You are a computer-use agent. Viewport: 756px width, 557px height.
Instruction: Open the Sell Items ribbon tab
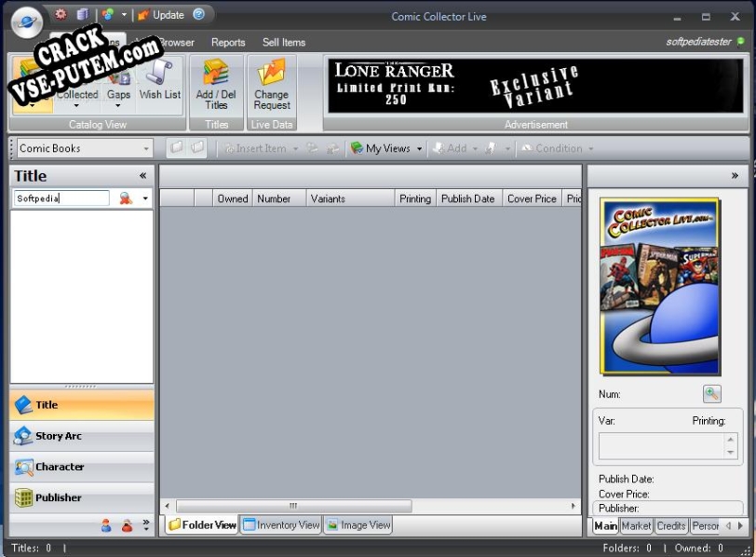click(284, 43)
